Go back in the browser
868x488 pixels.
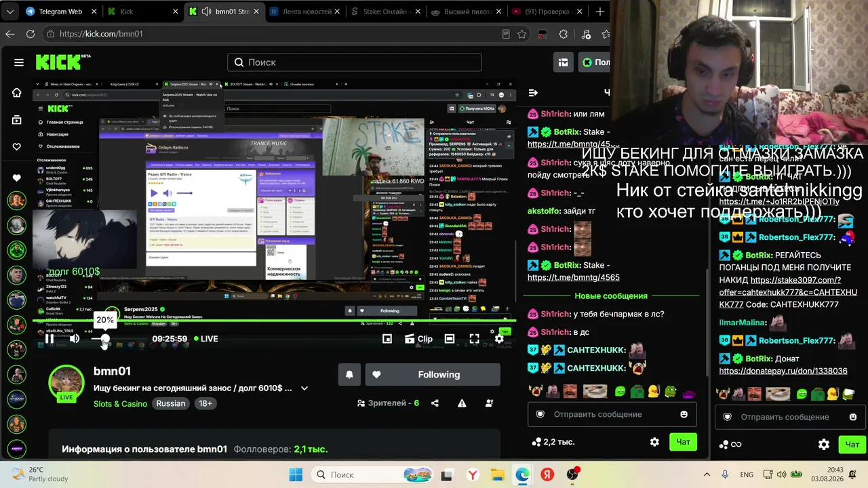(x=10, y=34)
